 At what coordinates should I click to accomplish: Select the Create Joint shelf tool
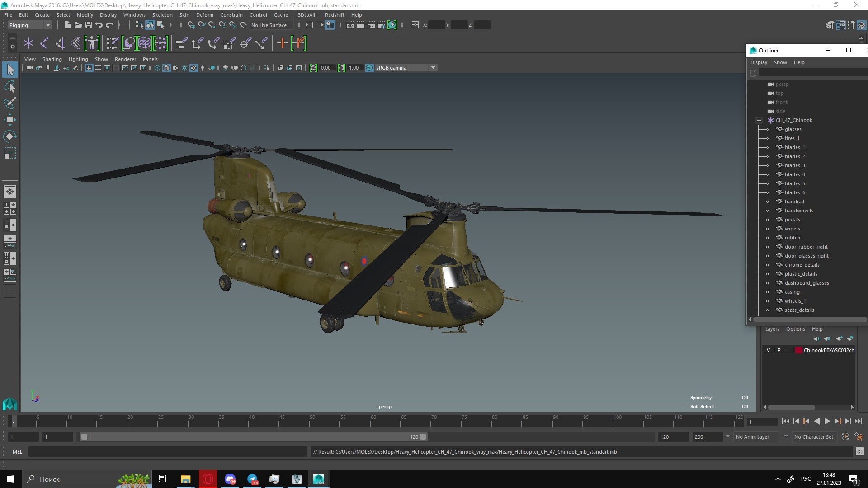coord(44,43)
